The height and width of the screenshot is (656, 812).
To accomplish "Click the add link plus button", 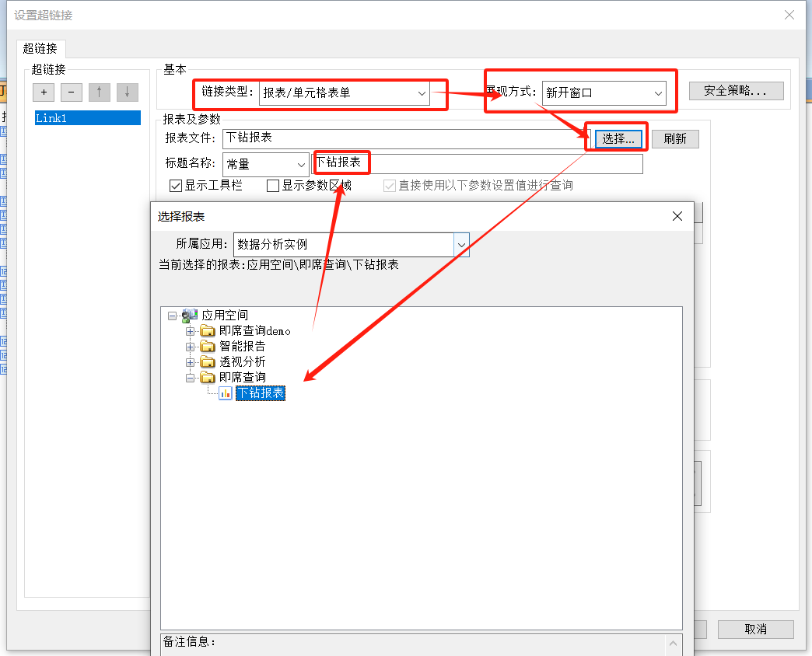I will click(44, 92).
